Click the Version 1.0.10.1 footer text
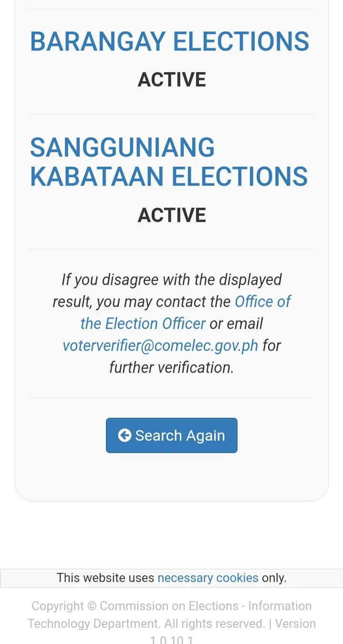Screen dimensions: 343x644 [x=233, y=632]
